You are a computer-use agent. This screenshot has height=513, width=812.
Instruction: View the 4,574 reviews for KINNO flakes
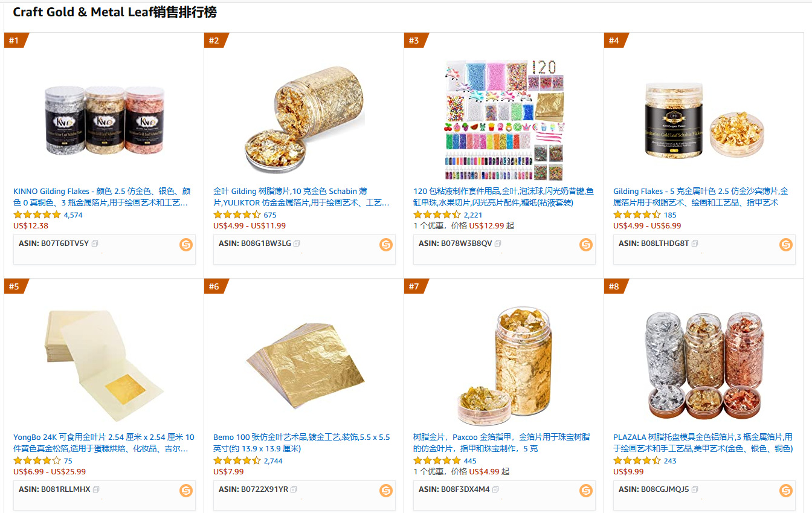73,215
